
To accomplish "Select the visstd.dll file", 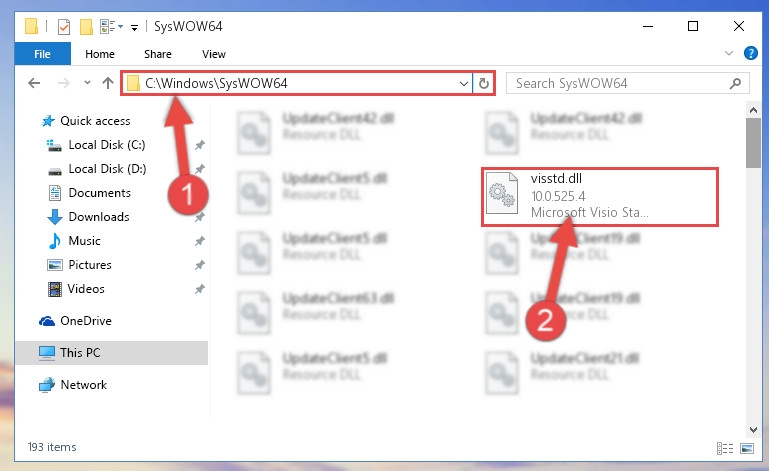I will tap(599, 196).
